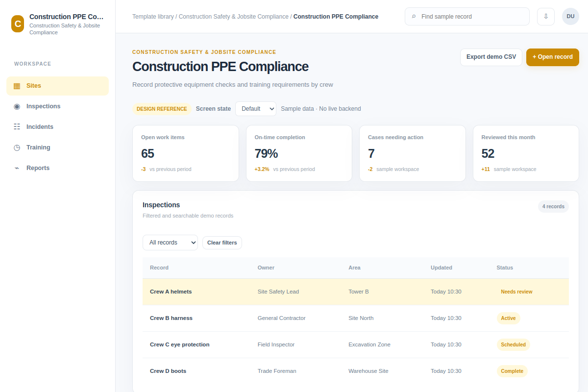Viewport: 588px width, 392px height.
Task: Follow Construction Safety & Jobsite Compliance breadcrumb
Action: 234,17
